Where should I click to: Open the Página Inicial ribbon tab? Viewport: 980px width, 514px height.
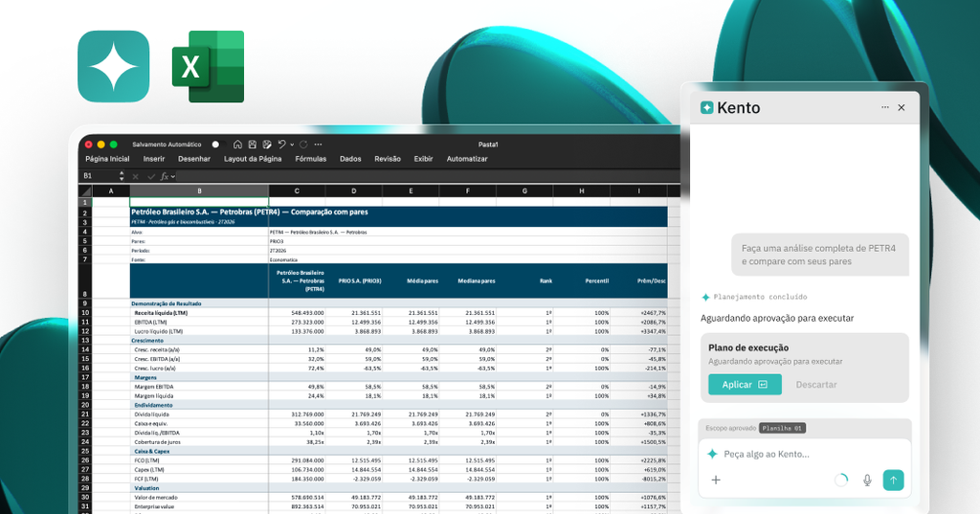coord(107,159)
